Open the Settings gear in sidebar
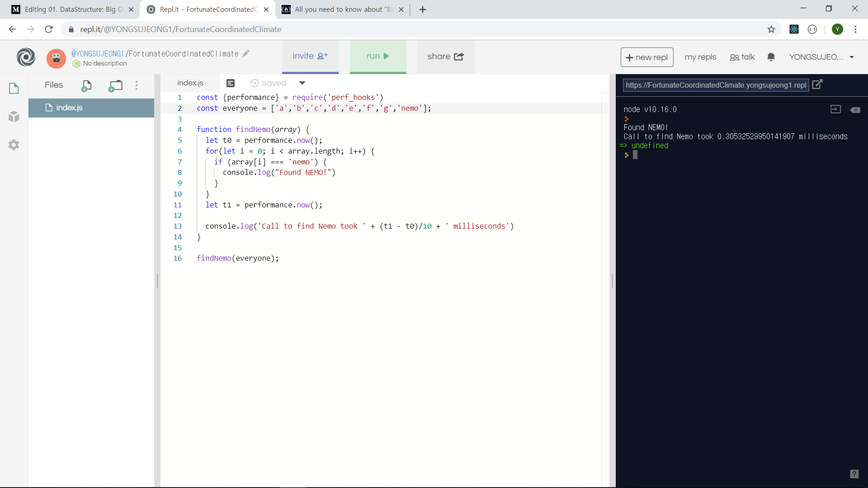868x488 pixels. (x=14, y=145)
